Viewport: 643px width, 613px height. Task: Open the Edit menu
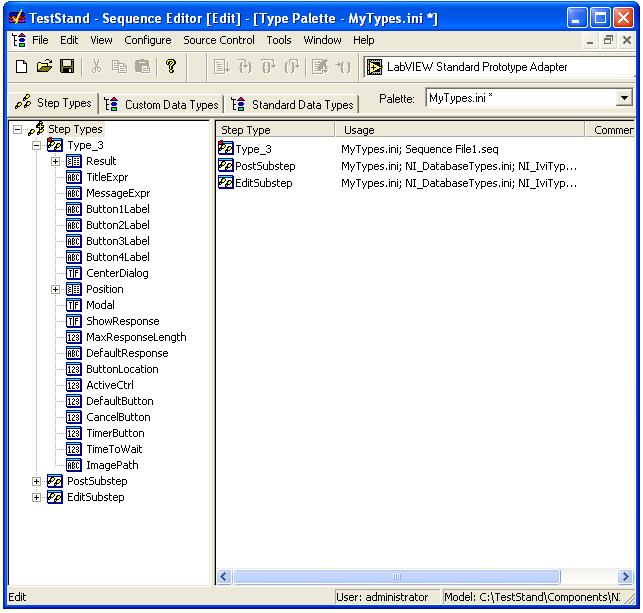click(x=69, y=40)
